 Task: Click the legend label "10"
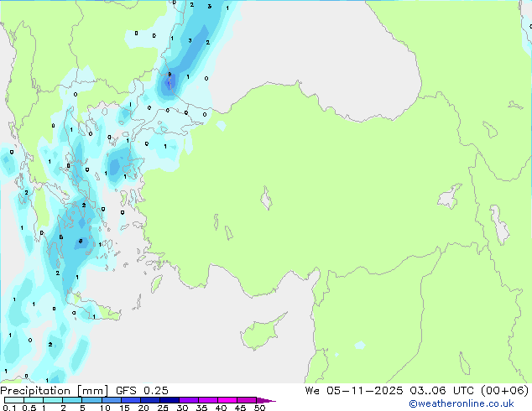coord(105,408)
